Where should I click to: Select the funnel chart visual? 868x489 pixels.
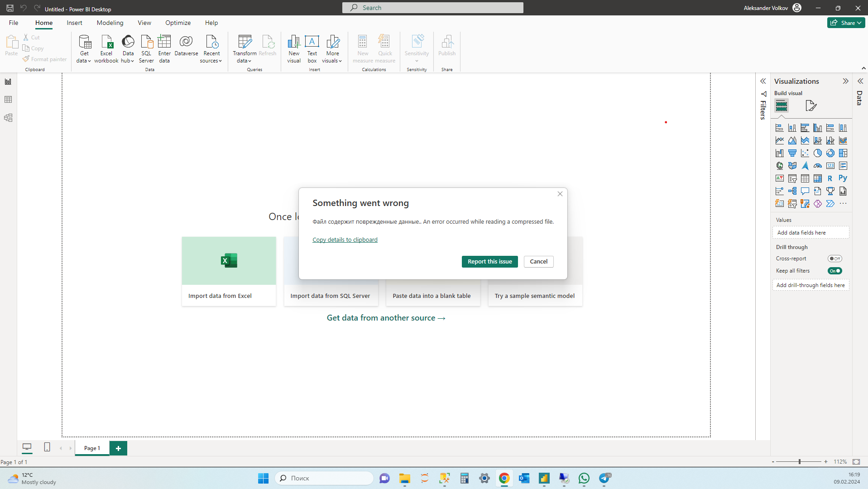pyautogui.click(x=792, y=153)
